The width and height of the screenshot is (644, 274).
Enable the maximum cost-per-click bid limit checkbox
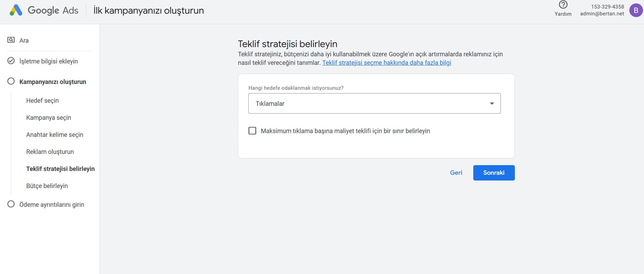pyautogui.click(x=252, y=131)
